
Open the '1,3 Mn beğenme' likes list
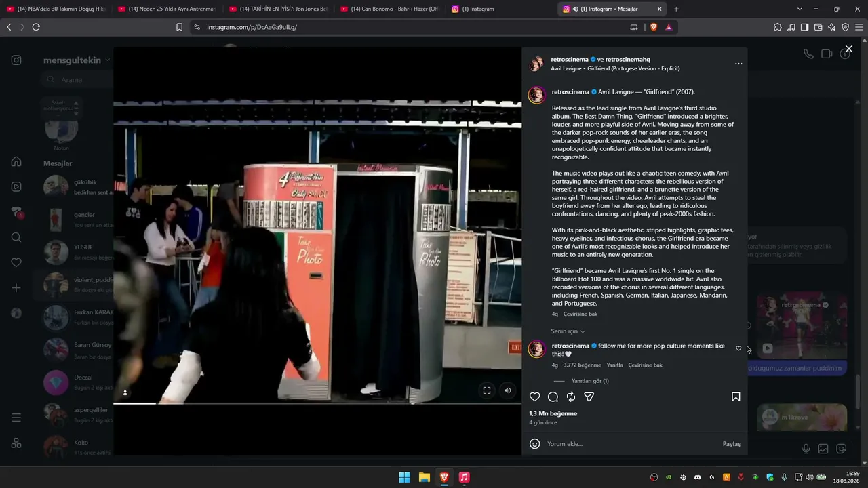pyautogui.click(x=553, y=413)
